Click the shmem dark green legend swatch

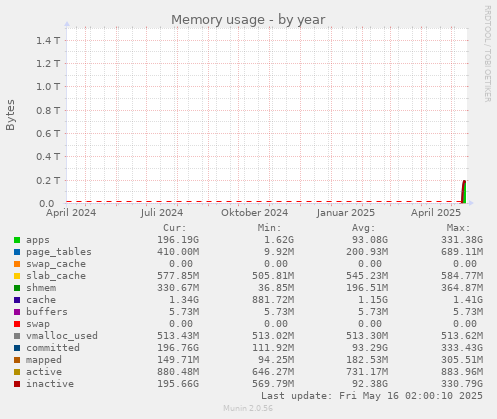pyautogui.click(x=17, y=288)
